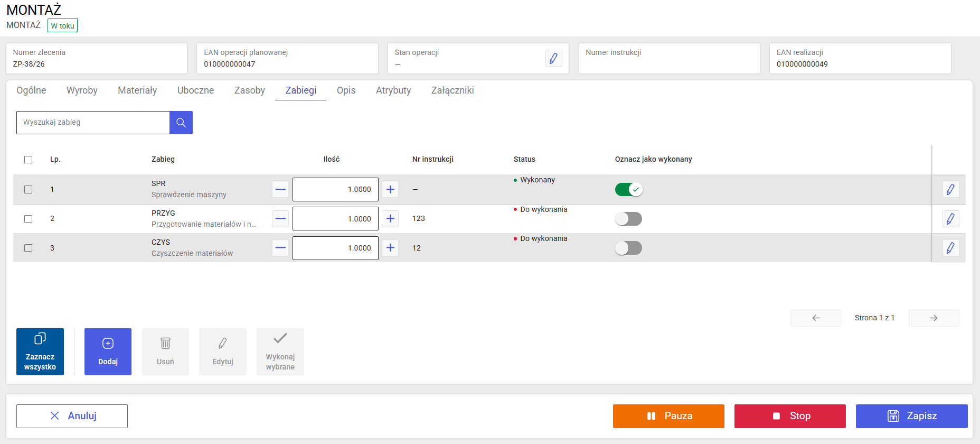Click the Edytuj pencil button
Screen dimensions: 980x444
pos(223,352)
